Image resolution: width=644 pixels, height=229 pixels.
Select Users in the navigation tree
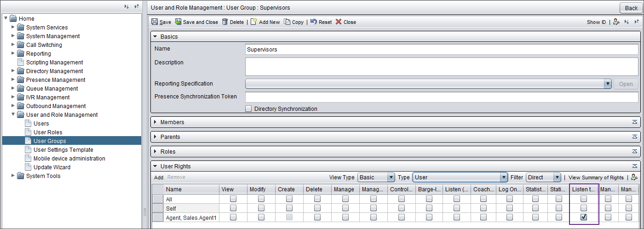[x=41, y=123]
